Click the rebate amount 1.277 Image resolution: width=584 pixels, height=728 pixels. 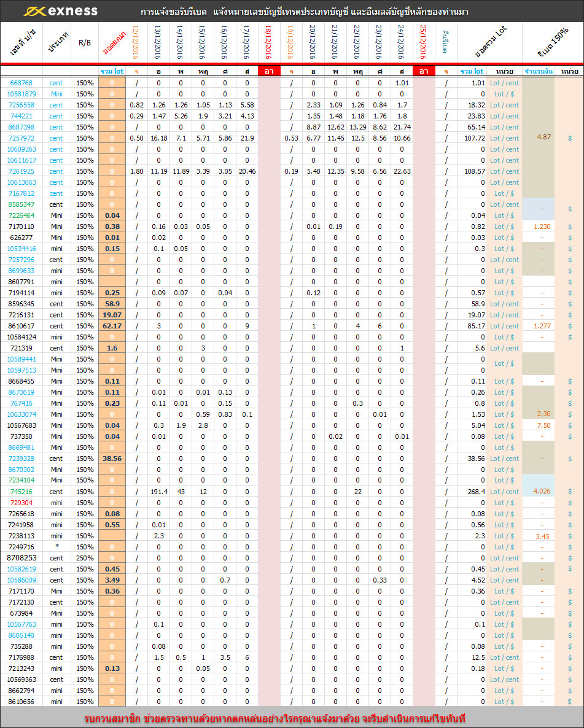542,327
